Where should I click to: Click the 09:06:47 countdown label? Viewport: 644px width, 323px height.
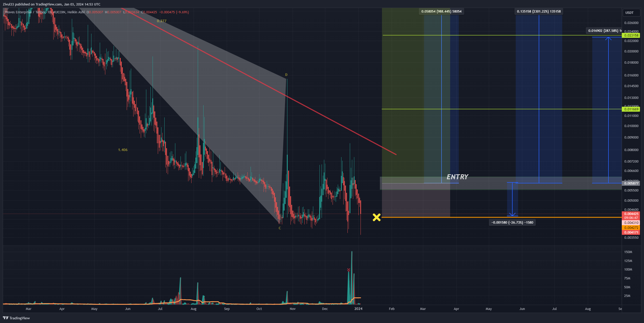click(x=631, y=218)
